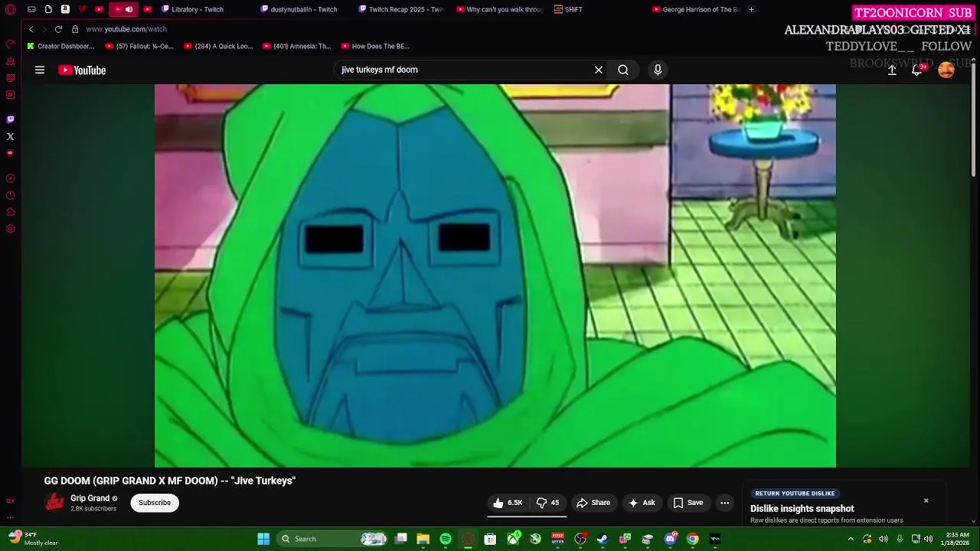This screenshot has width=980, height=551.
Task: Open the Windows Start menu
Action: (x=263, y=539)
